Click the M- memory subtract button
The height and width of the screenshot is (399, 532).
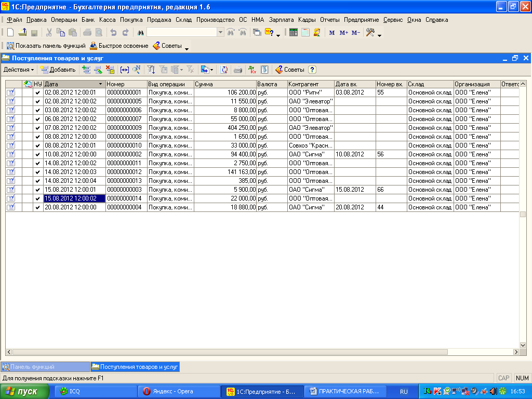tap(355, 33)
